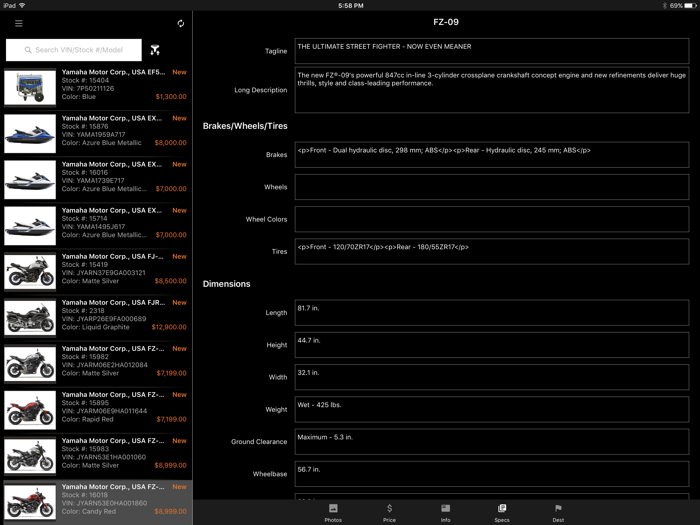
Task: Select inventory item with Stock # 15404
Action: tap(96, 87)
